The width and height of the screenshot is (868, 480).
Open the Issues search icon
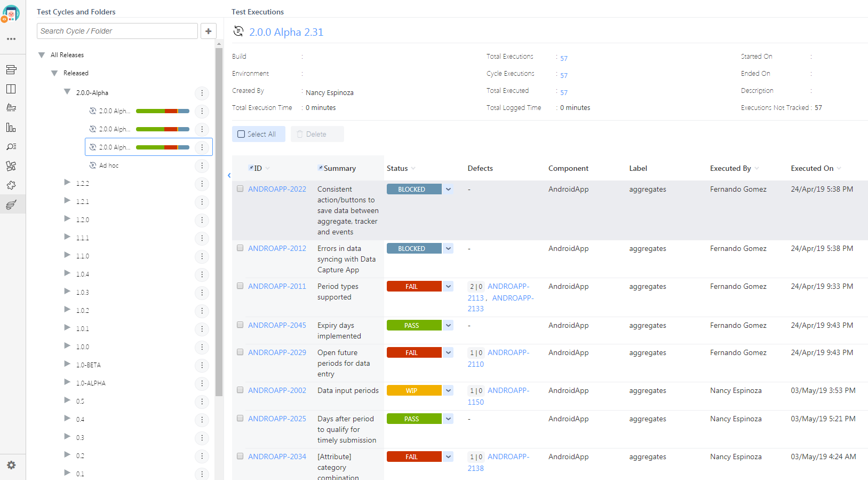click(11, 146)
